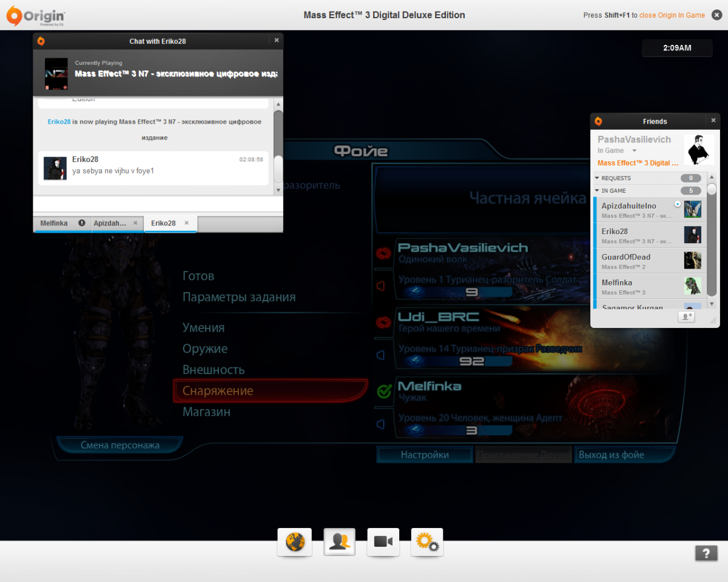Screen dimensions: 728x582
Task: Click the red status icon beside PashaVasilievich
Action: pyautogui.click(x=383, y=253)
